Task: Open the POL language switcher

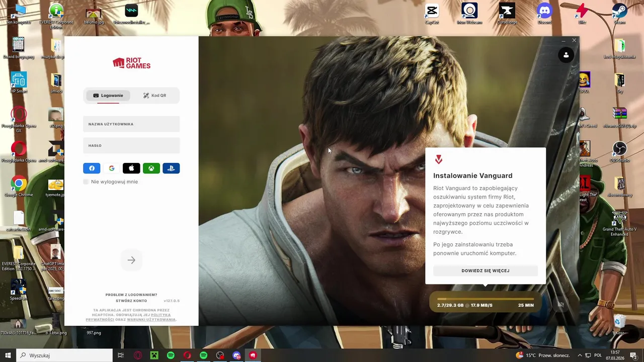Action: (598, 355)
